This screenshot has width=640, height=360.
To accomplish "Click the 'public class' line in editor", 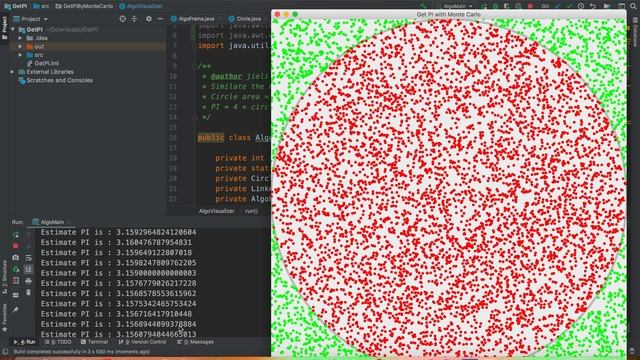I will tap(234, 138).
